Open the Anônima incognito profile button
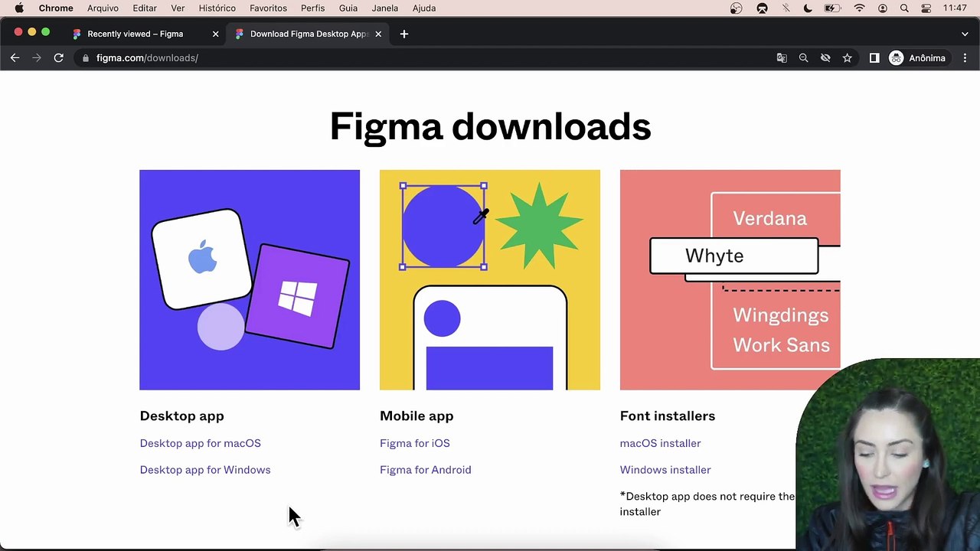 coord(917,58)
